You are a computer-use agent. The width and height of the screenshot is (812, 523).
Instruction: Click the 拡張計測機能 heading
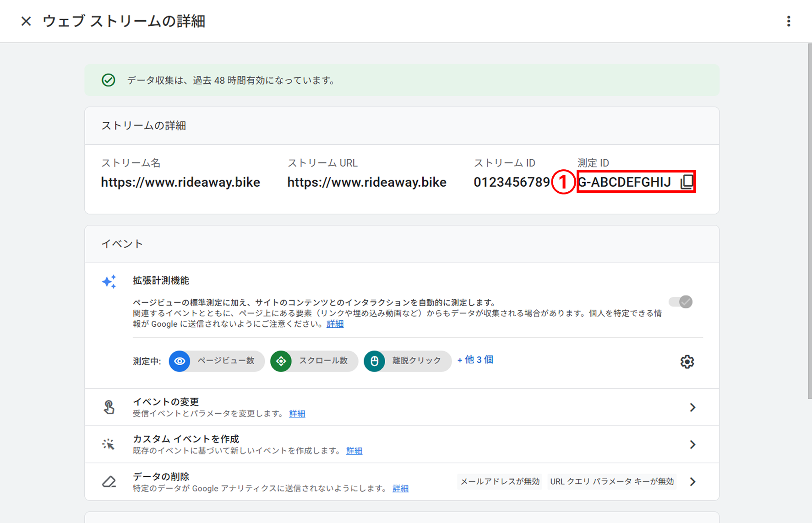pos(161,280)
